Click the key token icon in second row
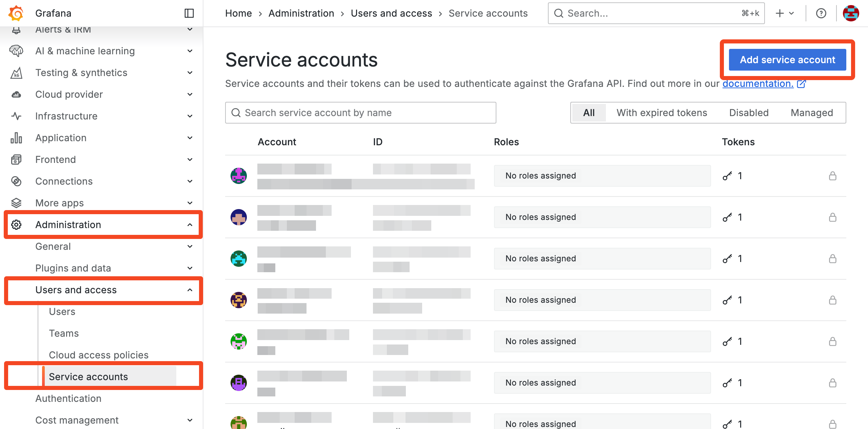Image resolution: width=868 pixels, height=429 pixels. [x=727, y=217]
